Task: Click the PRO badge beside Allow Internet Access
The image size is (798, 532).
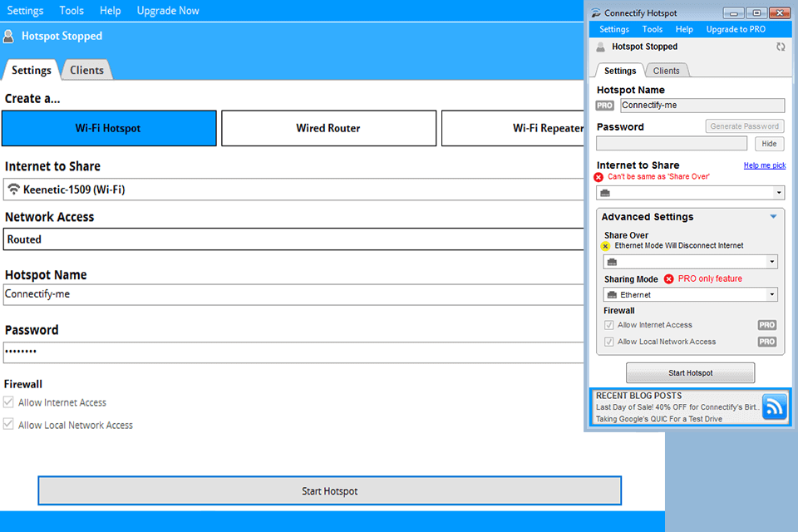Action: (x=767, y=325)
